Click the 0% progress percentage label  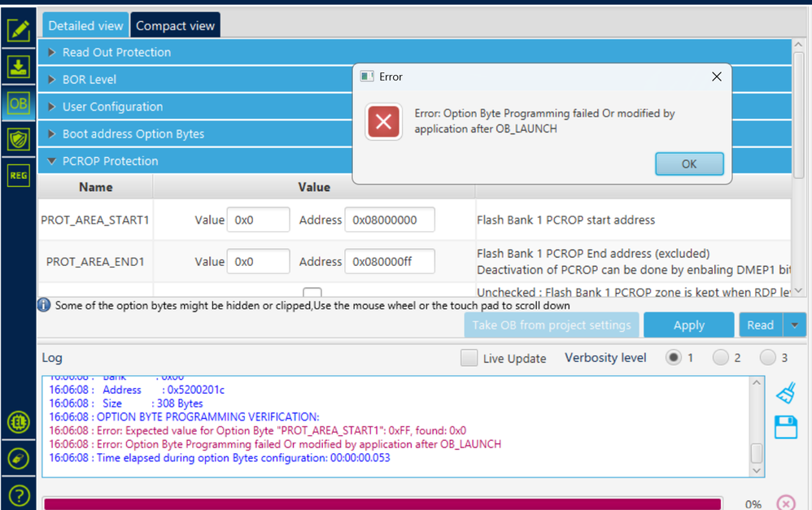(x=753, y=503)
